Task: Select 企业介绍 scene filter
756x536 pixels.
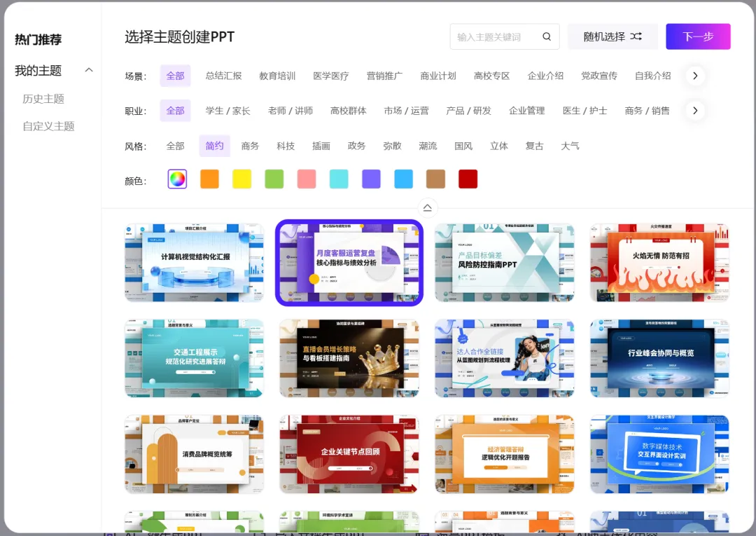Action: click(545, 76)
